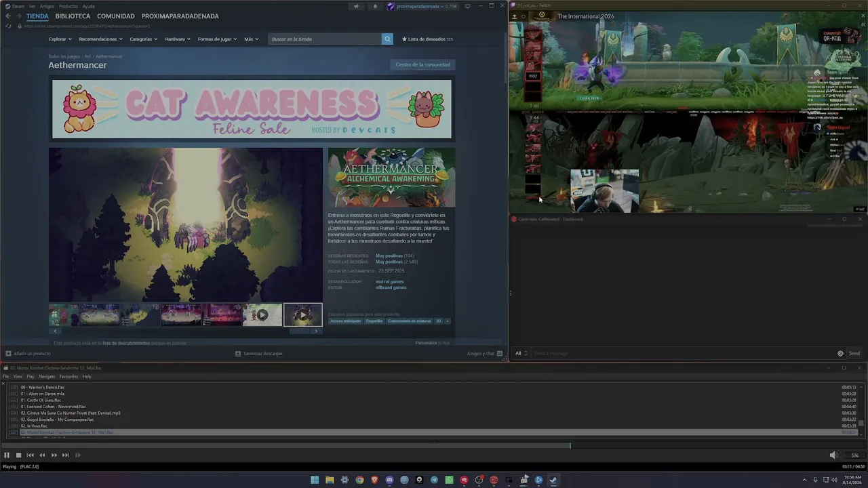Skip to the previous track
Screen dimensions: 868x488
point(30,455)
